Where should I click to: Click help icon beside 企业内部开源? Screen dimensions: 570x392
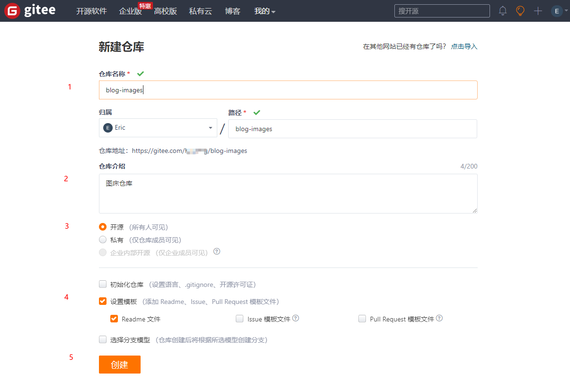pyautogui.click(x=217, y=251)
